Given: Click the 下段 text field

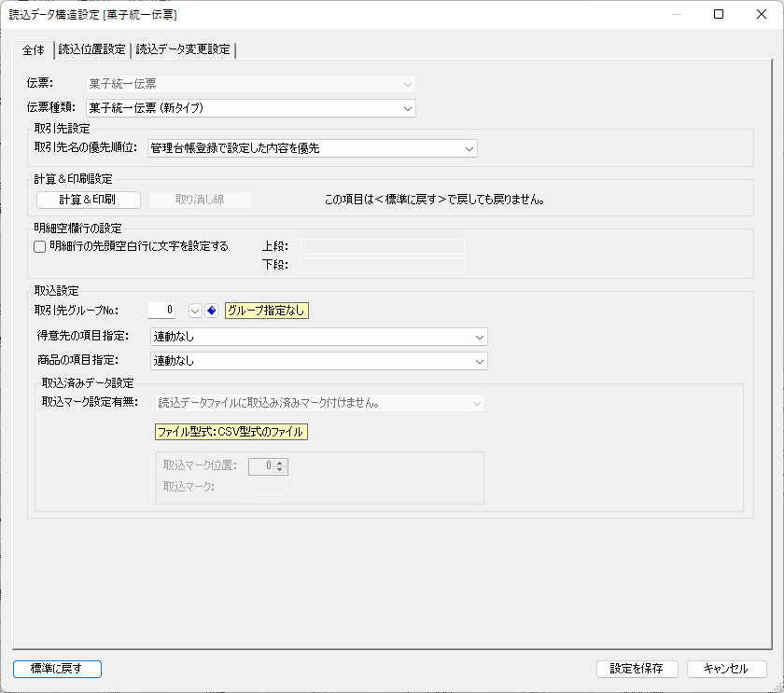Looking at the screenshot, I should [383, 265].
